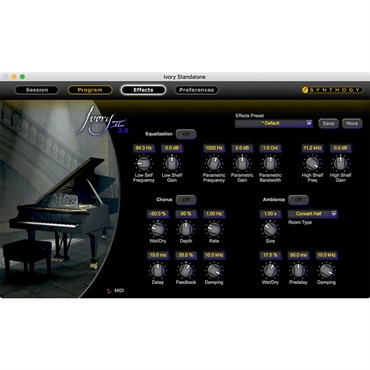The width and height of the screenshot is (370, 370).
Task: Select the Effects tab
Action: pyautogui.click(x=143, y=90)
